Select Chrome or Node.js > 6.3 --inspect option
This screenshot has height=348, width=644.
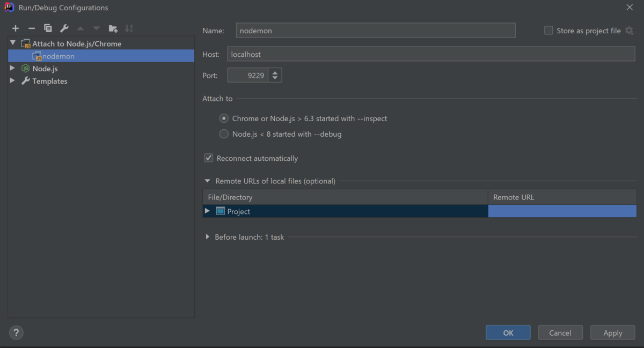tap(224, 119)
